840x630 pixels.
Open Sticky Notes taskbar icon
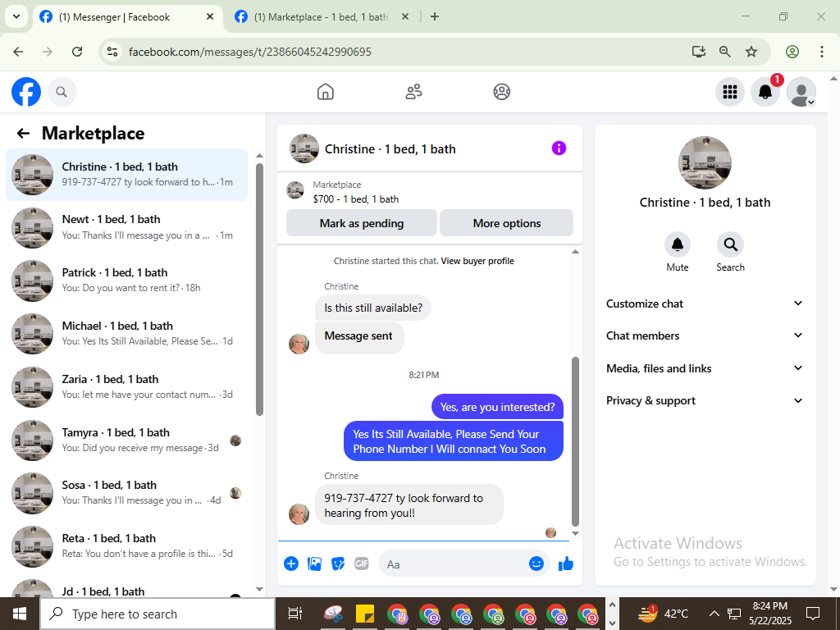point(365,614)
